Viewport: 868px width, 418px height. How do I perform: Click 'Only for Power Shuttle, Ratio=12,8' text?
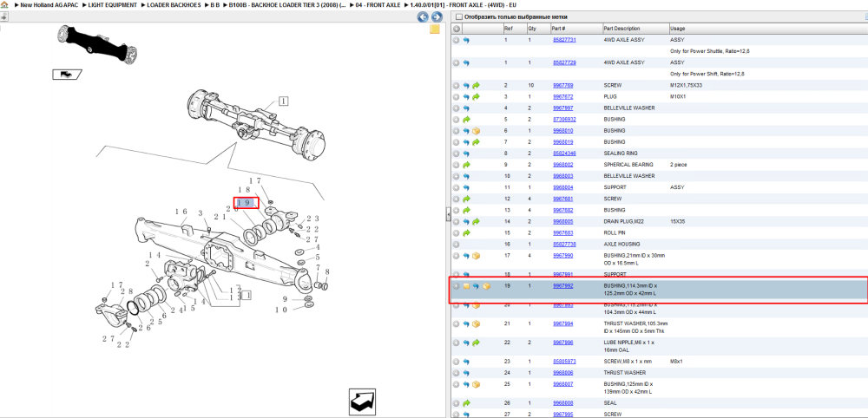pyautogui.click(x=710, y=51)
